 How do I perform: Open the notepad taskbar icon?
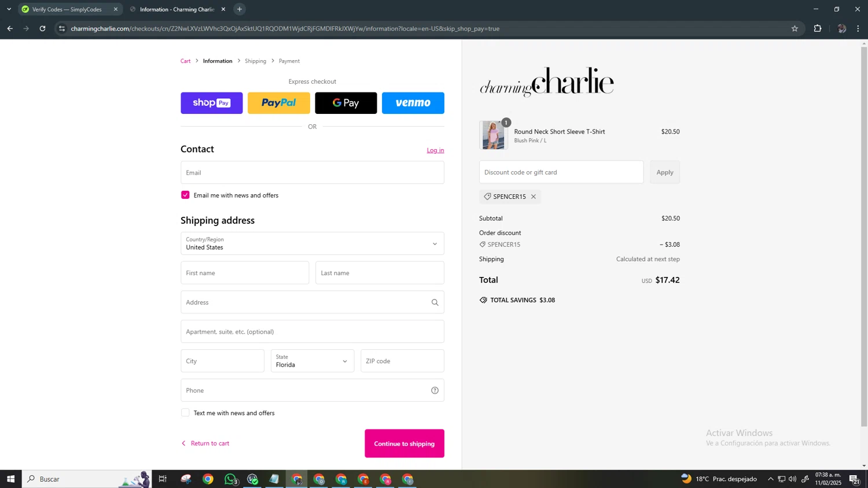coord(274,479)
